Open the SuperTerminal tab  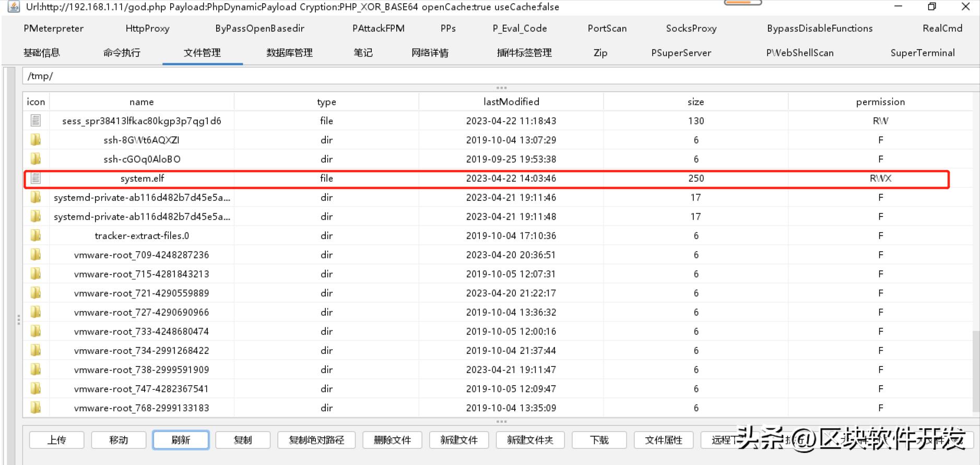point(922,53)
